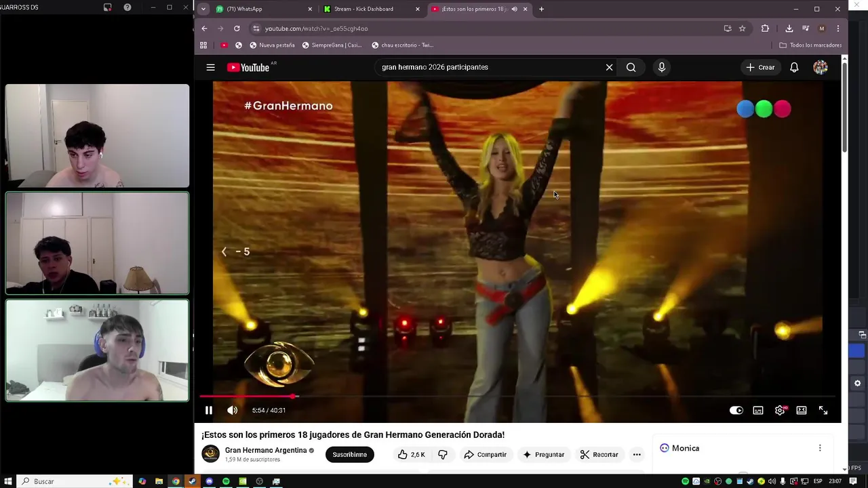Open Todos los marcadores folder

tap(810, 45)
